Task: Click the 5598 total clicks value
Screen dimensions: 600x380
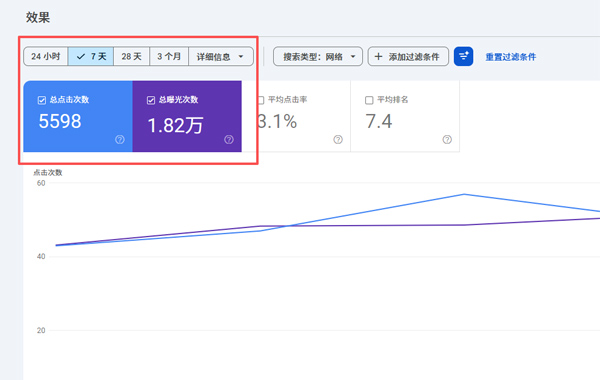Action: (x=60, y=121)
